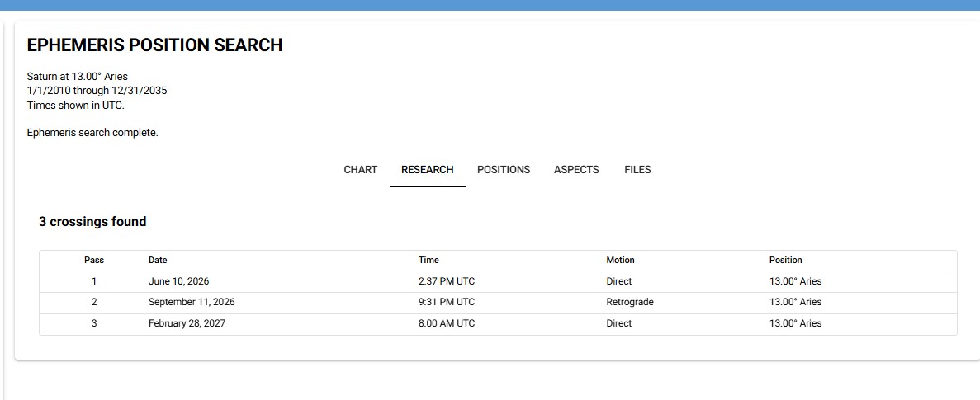Click "Ephemeris search complete." status message

pos(92,133)
